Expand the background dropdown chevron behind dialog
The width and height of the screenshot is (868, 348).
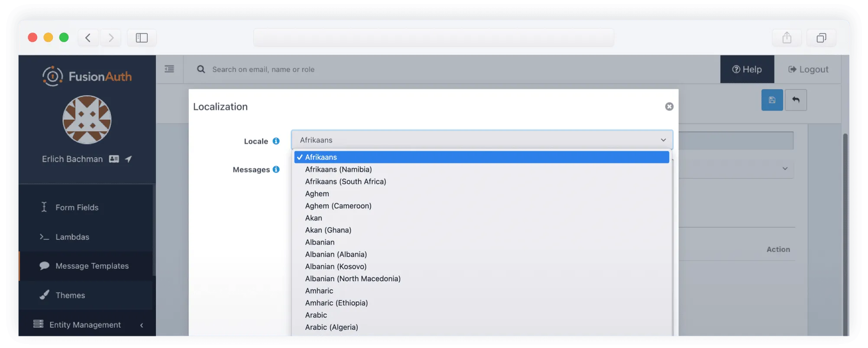click(785, 169)
